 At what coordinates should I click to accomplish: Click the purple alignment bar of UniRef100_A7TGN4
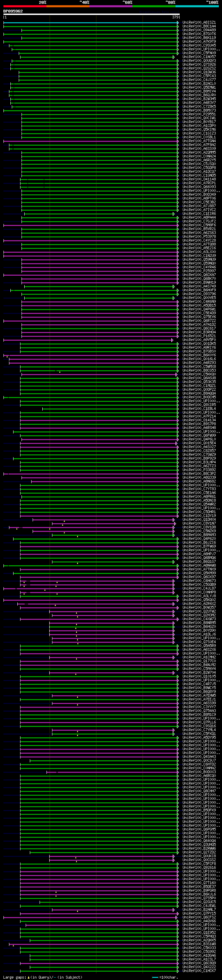pos(91,141)
